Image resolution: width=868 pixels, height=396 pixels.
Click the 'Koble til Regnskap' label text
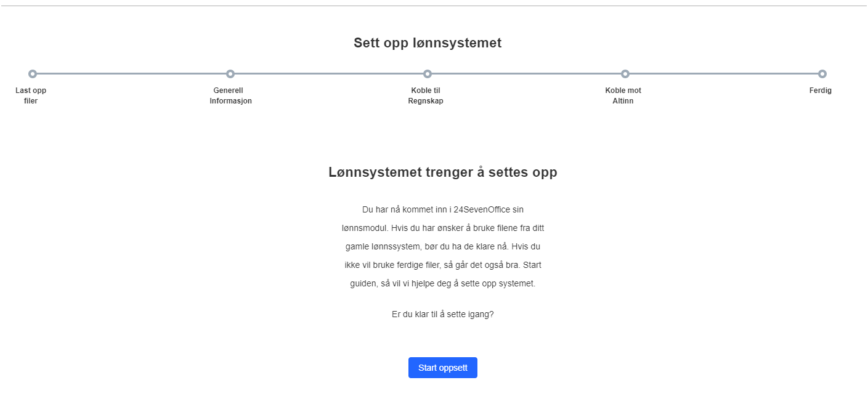426,95
